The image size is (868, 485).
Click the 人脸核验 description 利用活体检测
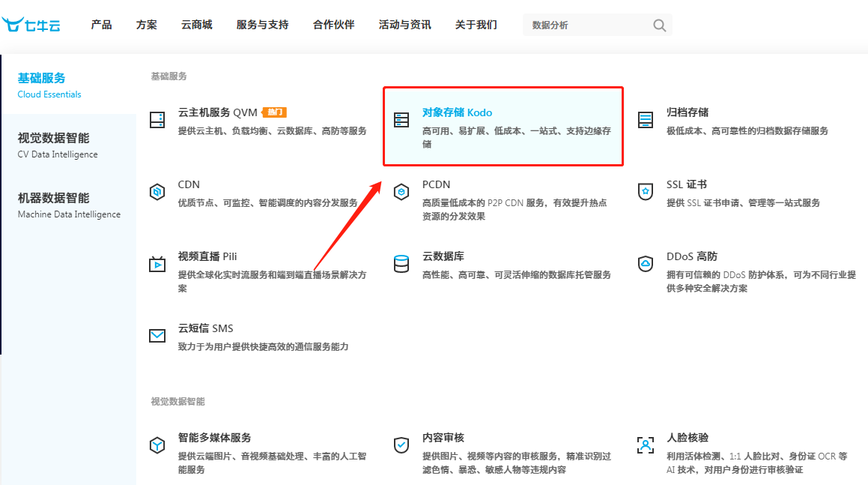[756, 463]
